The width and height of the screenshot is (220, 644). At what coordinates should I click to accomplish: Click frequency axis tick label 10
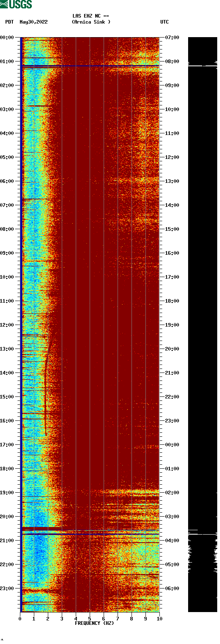159,619
